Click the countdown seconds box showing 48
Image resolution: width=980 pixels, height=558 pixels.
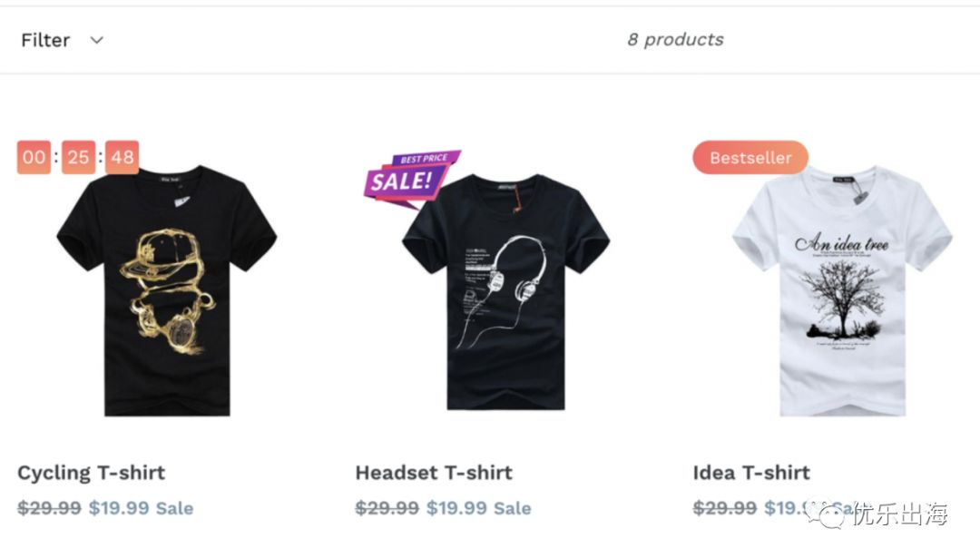[x=122, y=157]
